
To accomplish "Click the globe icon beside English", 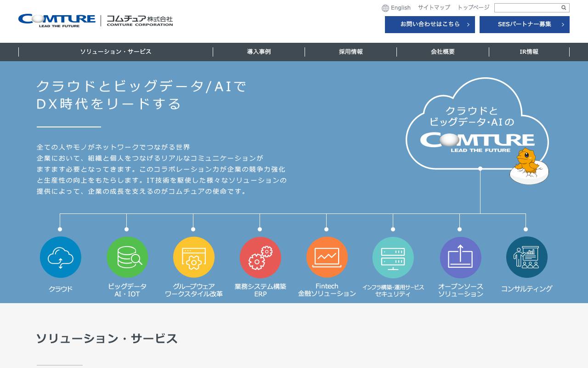I will pos(384,8).
